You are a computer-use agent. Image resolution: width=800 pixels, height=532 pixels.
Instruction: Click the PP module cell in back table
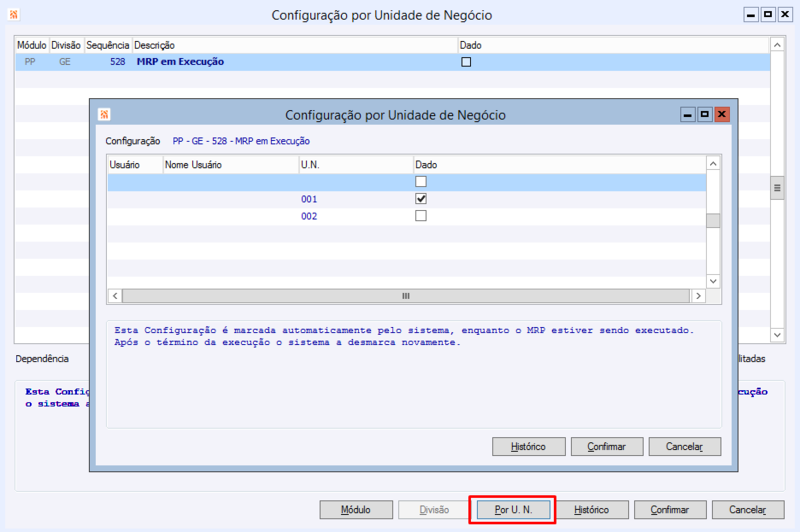[x=30, y=62]
